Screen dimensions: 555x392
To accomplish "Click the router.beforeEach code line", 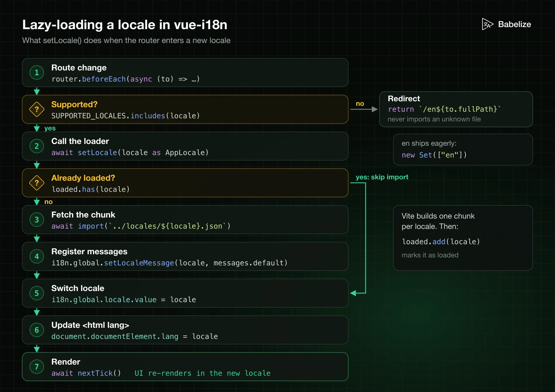I will [x=126, y=79].
